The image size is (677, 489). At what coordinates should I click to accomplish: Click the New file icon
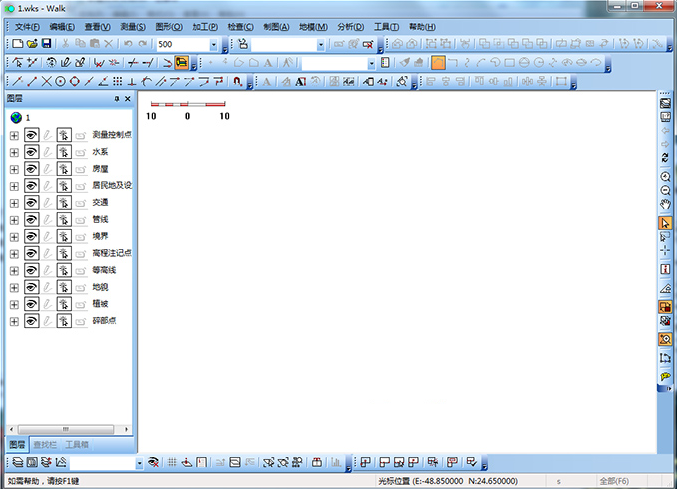[18, 44]
